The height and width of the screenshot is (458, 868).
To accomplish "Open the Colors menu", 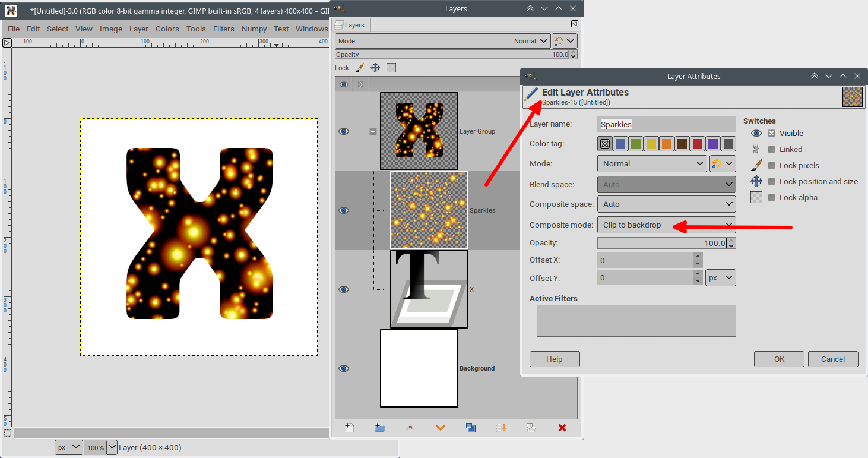I will pos(167,29).
